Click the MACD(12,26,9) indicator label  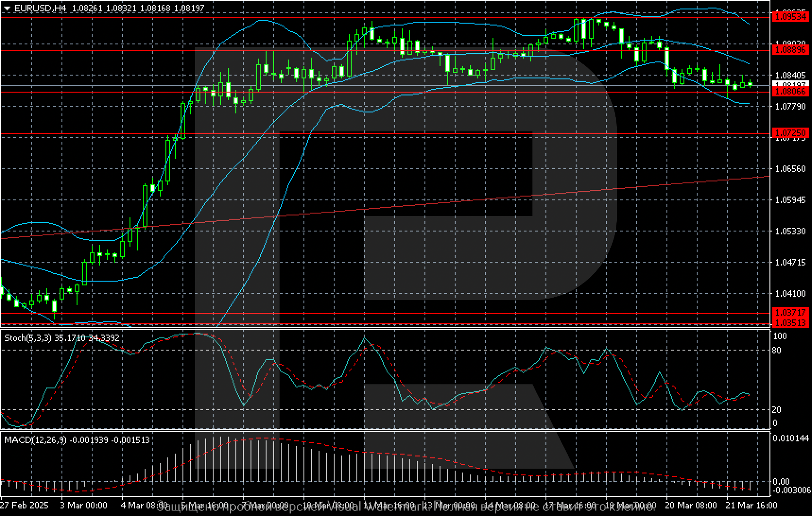[x=36, y=440]
